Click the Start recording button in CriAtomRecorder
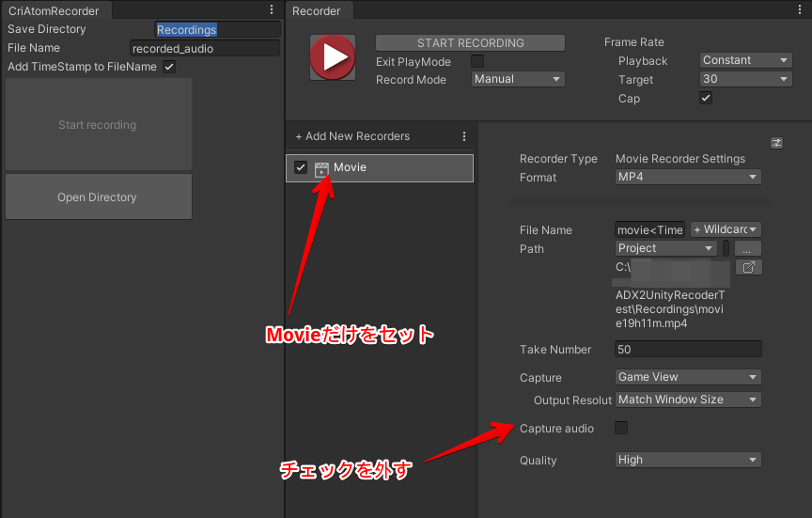Viewport: 812px width, 518px height. [99, 124]
